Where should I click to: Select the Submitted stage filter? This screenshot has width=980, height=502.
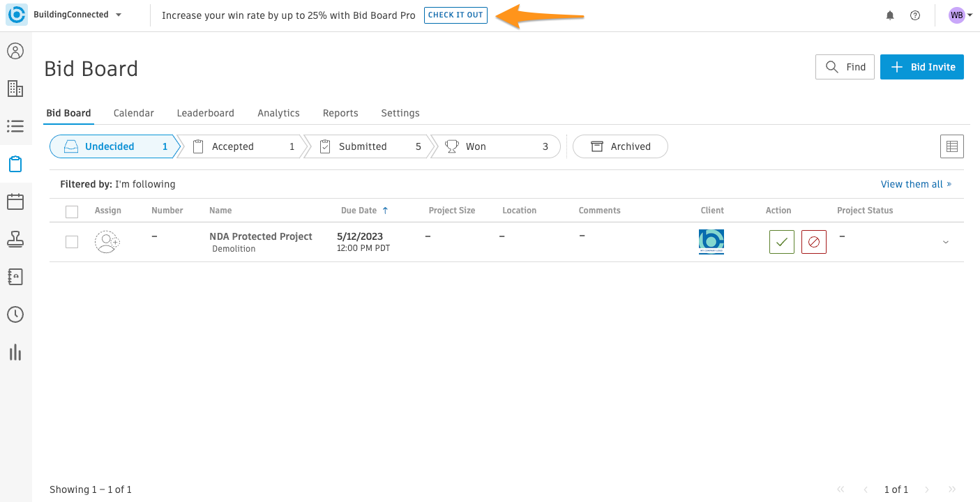(x=368, y=146)
